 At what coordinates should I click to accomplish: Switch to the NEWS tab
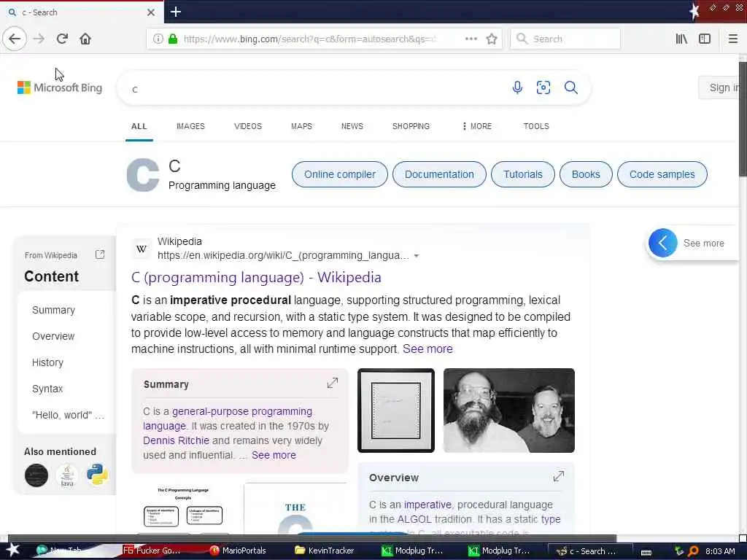tap(352, 126)
